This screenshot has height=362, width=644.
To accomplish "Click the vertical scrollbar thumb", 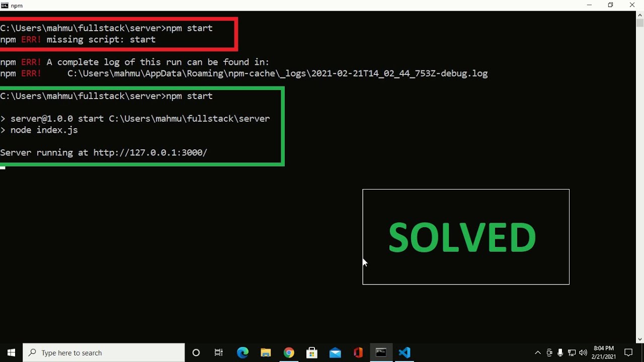I will pos(639,23).
